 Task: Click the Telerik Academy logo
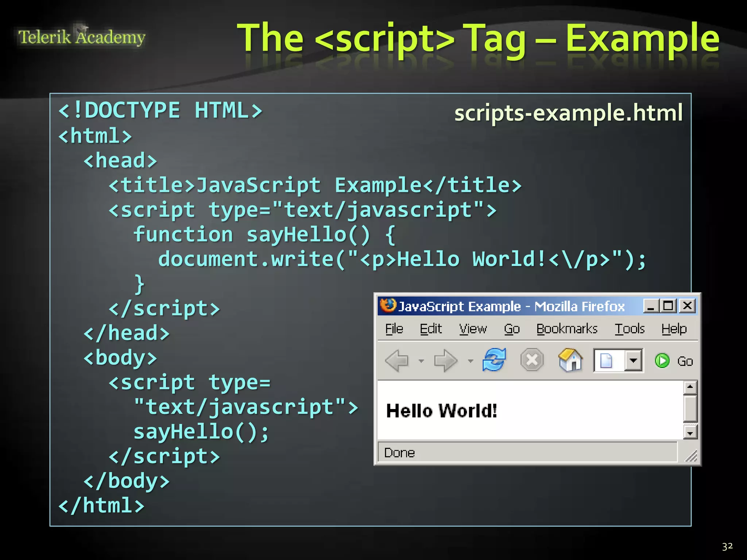(82, 36)
